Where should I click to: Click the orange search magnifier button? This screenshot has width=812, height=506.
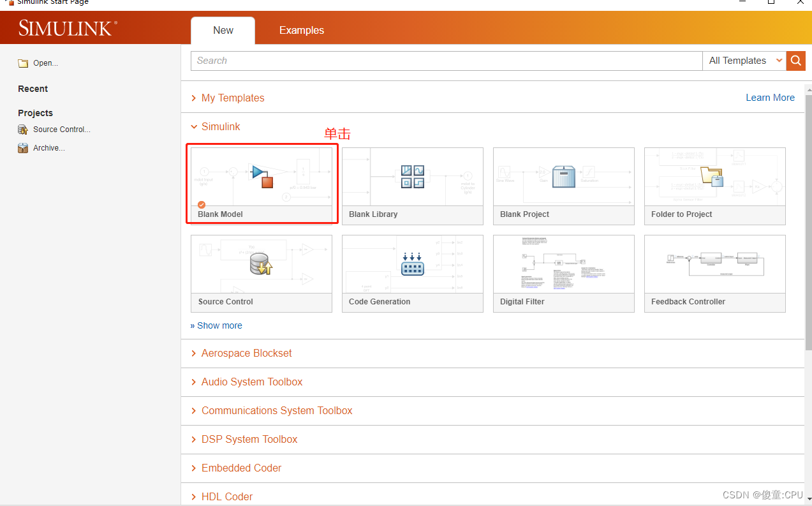[795, 61]
